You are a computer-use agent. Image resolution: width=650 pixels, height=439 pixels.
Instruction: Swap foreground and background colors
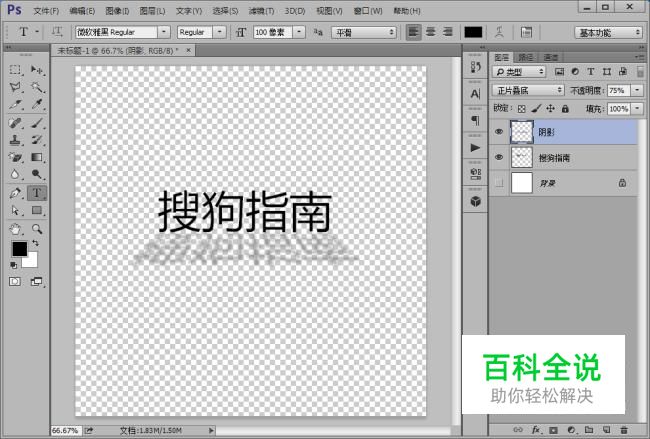pyautogui.click(x=36, y=243)
